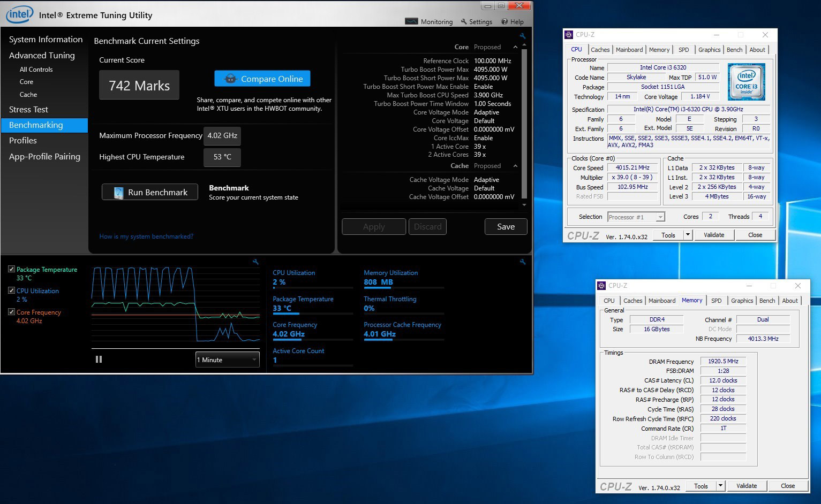Uncheck the Package Temperature checkbox
The image size is (821, 504).
point(11,269)
